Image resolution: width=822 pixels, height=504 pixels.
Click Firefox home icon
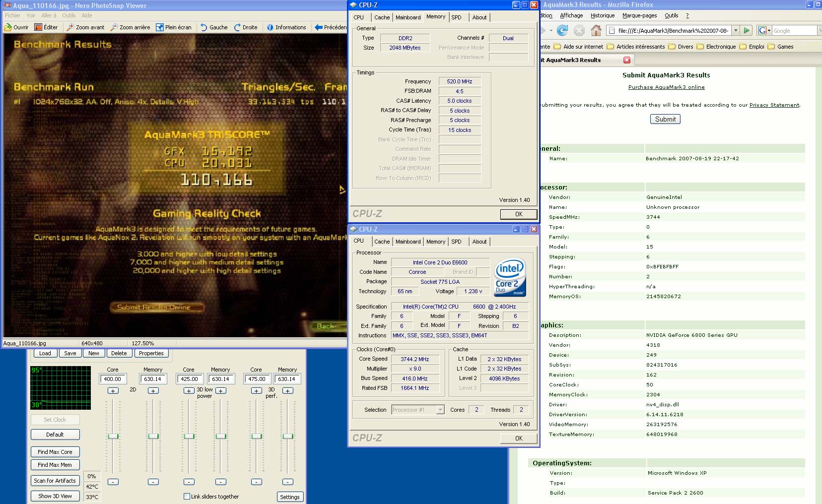596,30
